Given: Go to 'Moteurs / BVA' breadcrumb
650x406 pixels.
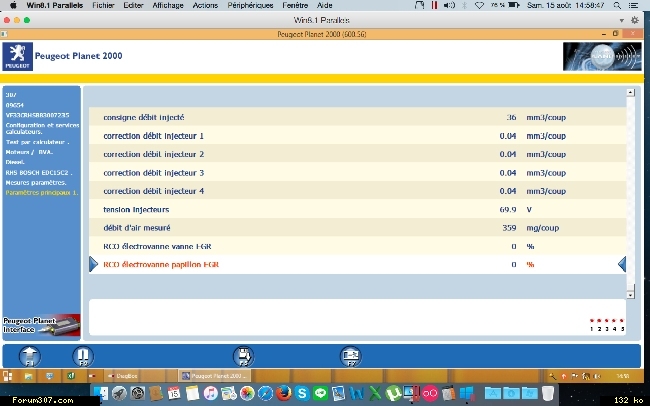Looking at the screenshot, I should (x=29, y=152).
